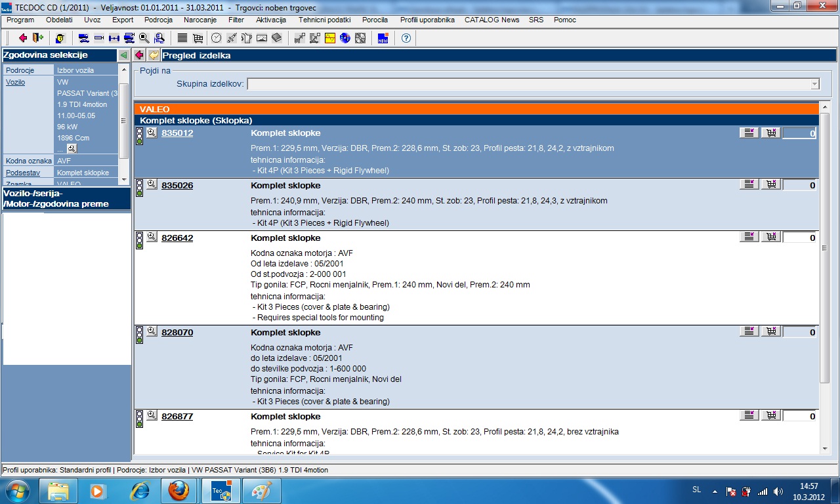
Task: Open article number 828070 link
Action: pos(177,333)
